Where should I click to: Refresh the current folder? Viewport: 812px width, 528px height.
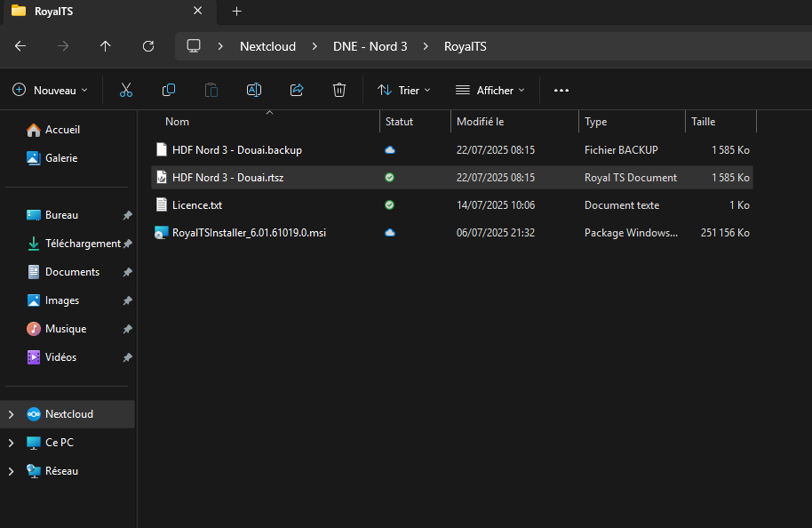(x=148, y=46)
